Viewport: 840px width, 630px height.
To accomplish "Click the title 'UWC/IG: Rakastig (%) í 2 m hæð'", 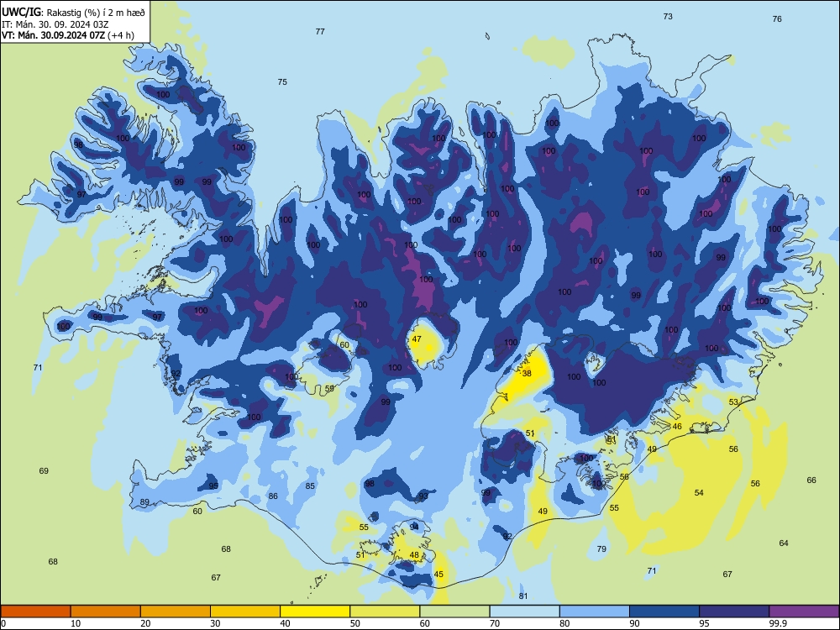I will [x=73, y=13].
